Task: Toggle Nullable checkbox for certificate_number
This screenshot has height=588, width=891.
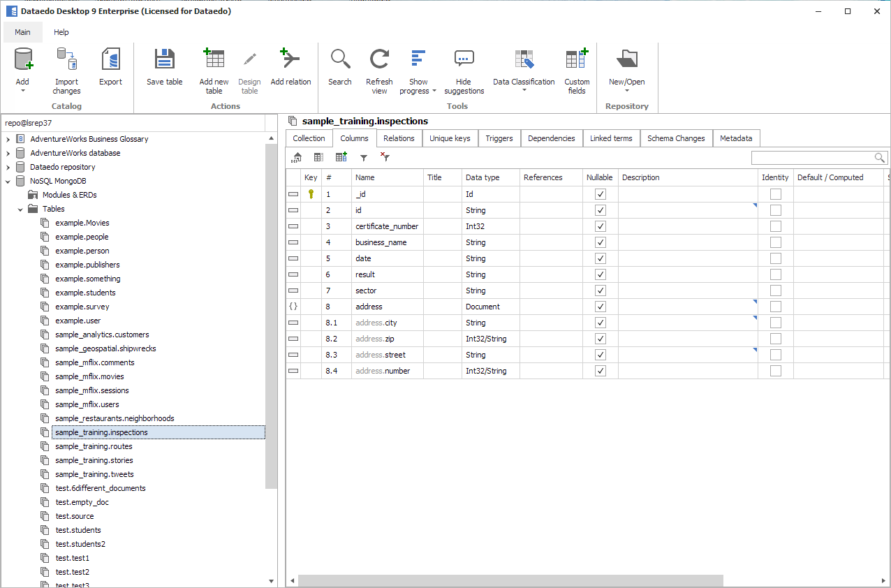Action: click(x=600, y=226)
